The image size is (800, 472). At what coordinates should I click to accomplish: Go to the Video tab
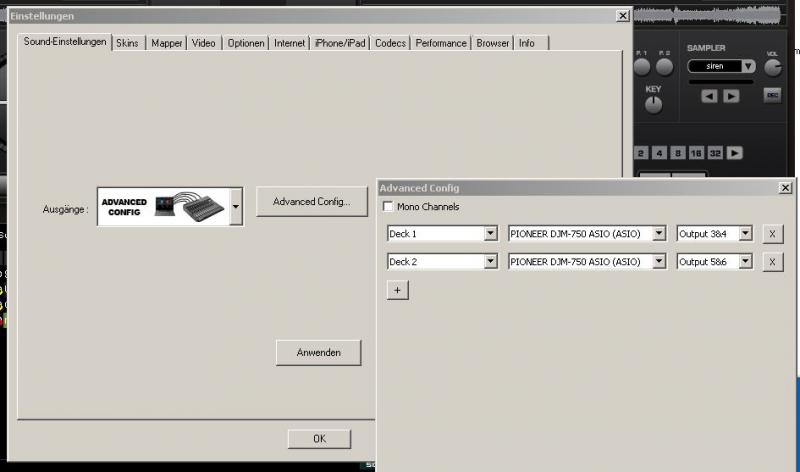tap(204, 43)
